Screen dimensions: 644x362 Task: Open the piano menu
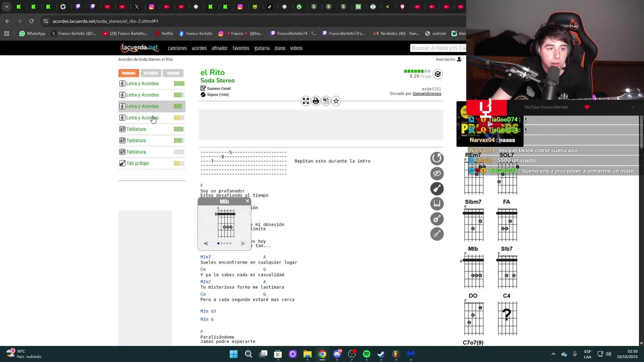pyautogui.click(x=280, y=48)
